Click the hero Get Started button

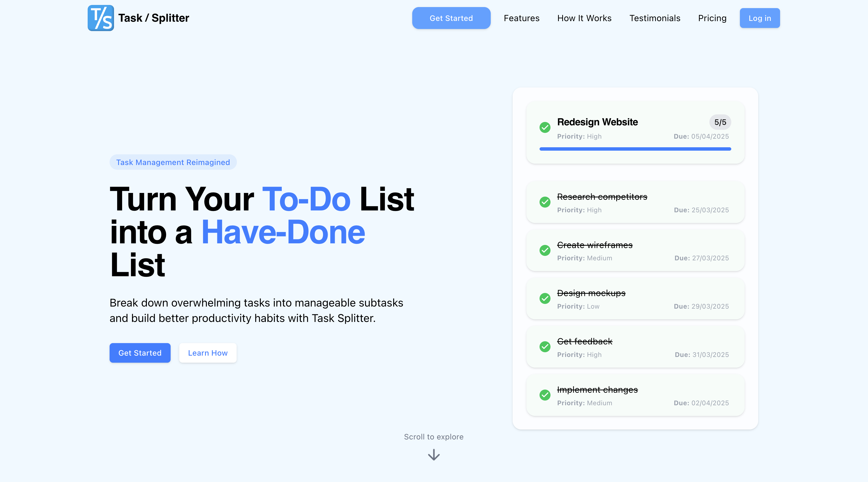[140, 353]
